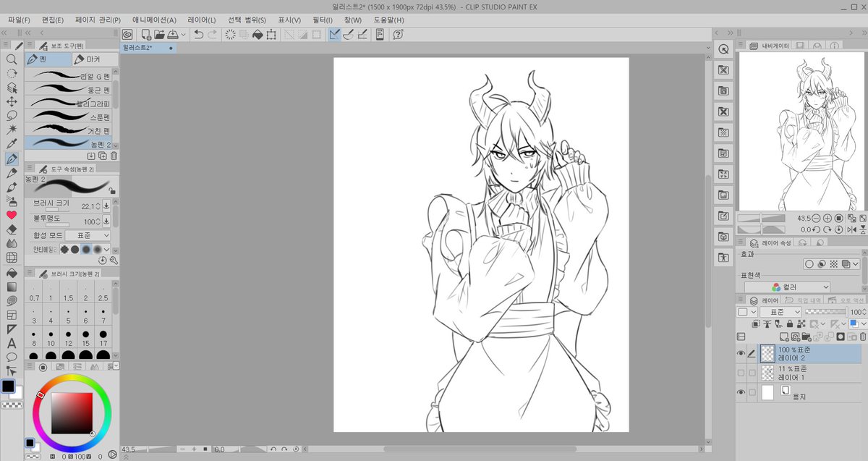868x461 pixels.
Task: Toggle snap to ruler in command bar
Action: (x=335, y=34)
